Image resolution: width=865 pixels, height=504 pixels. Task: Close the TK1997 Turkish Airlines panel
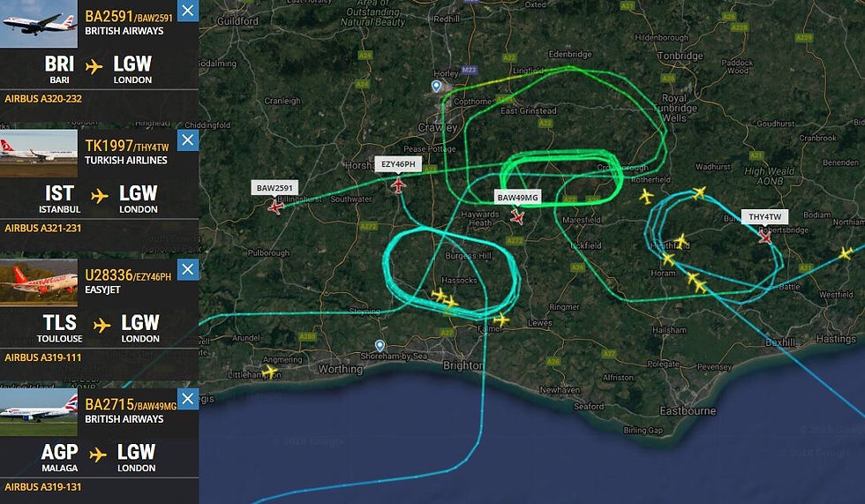[187, 140]
